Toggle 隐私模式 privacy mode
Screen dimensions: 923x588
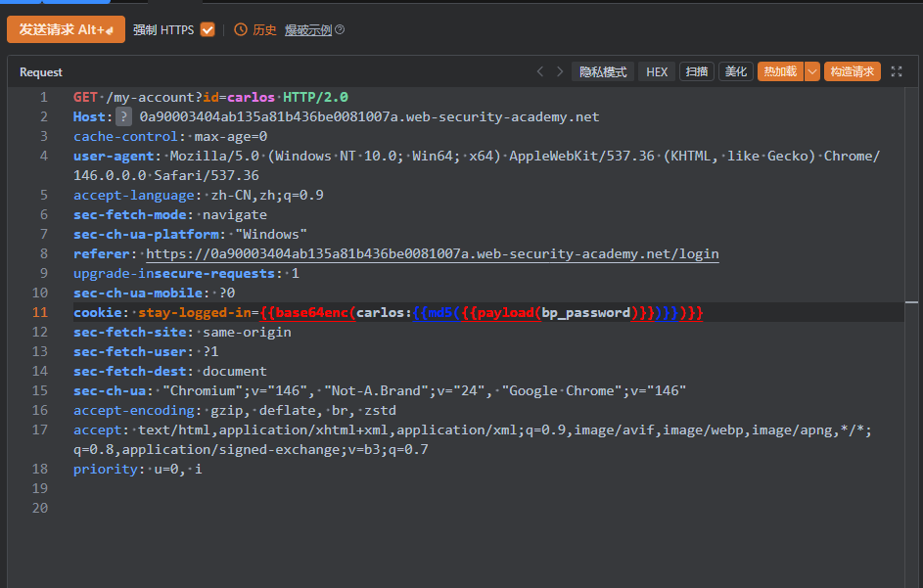pyautogui.click(x=602, y=71)
